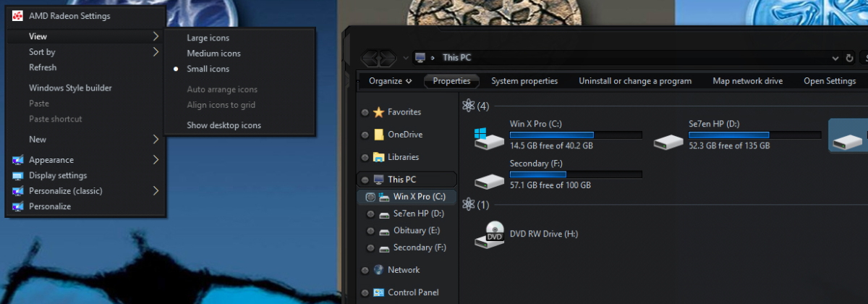The image size is (868, 304).
Task: Click the Control Panel sidebar icon
Action: pyautogui.click(x=379, y=293)
